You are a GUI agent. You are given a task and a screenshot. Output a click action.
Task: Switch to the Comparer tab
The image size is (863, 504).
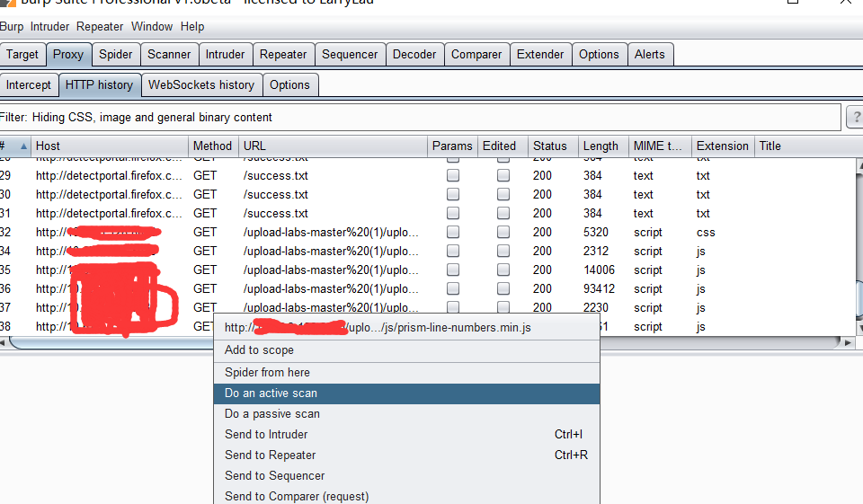476,55
